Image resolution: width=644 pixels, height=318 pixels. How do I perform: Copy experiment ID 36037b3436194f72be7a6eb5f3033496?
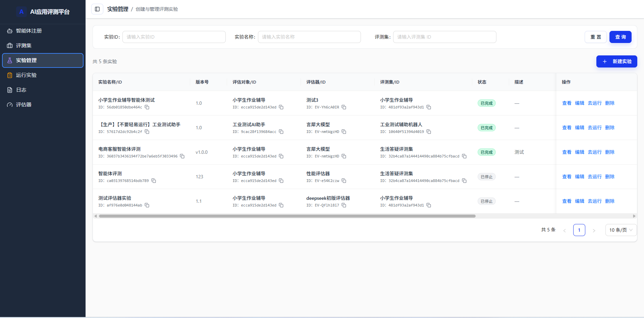[182, 156]
